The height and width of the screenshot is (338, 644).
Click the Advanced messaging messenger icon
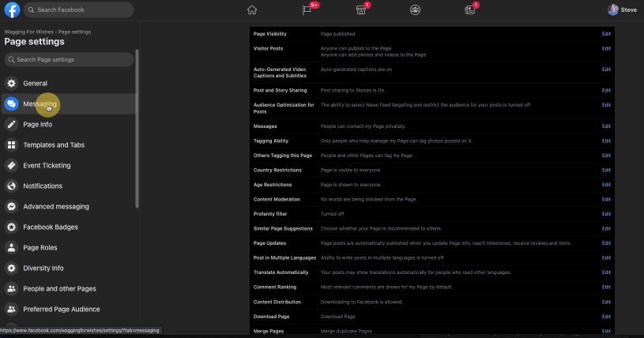(x=12, y=207)
